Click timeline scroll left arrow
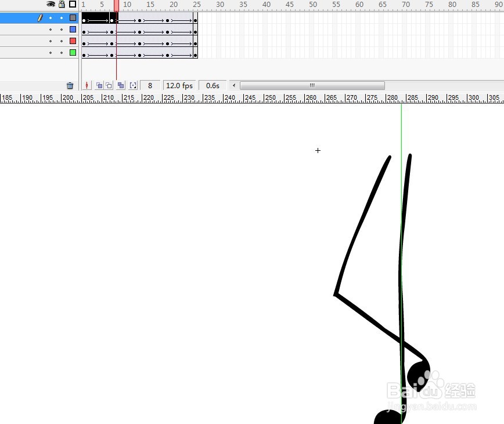The width and height of the screenshot is (504, 424). (234, 86)
